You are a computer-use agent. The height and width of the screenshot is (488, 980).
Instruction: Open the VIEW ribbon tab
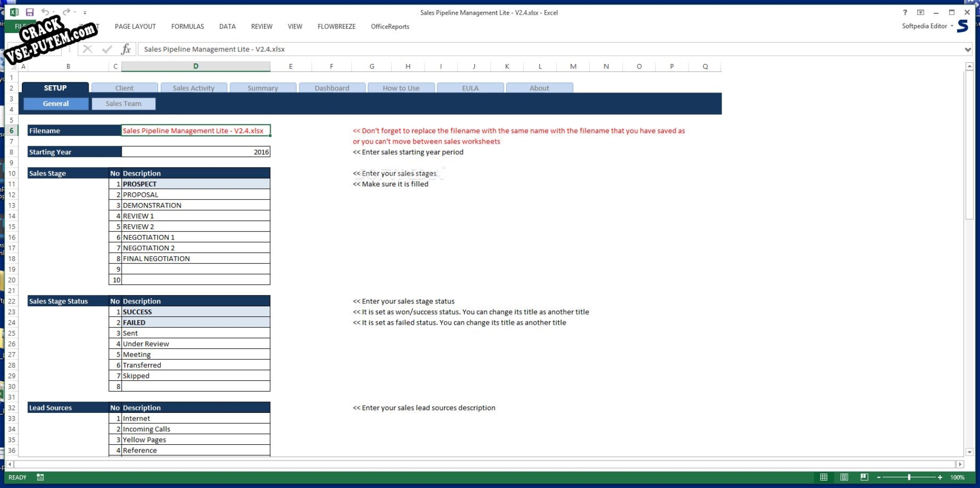coord(295,26)
